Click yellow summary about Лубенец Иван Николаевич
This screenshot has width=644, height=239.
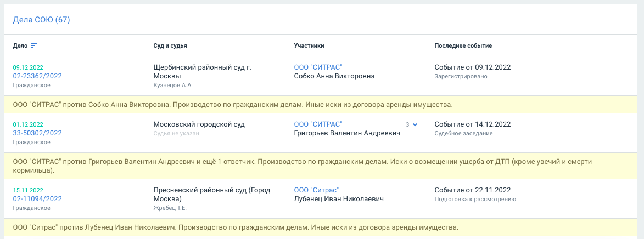(x=322, y=227)
